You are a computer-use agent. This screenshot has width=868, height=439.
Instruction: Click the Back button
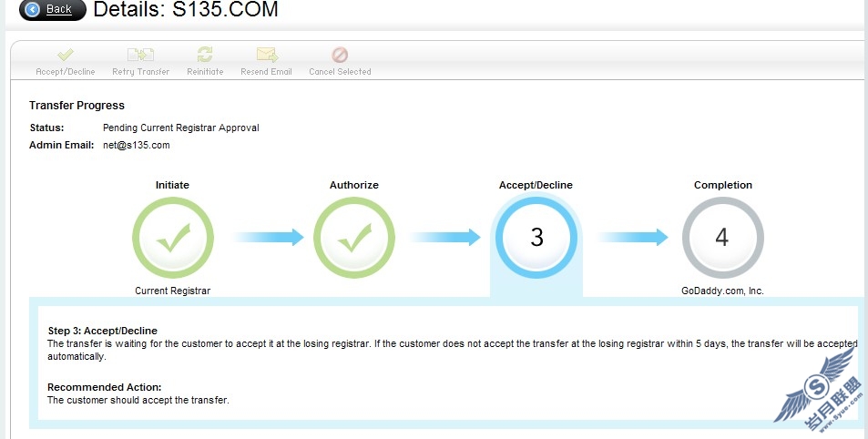pyautogui.click(x=52, y=10)
